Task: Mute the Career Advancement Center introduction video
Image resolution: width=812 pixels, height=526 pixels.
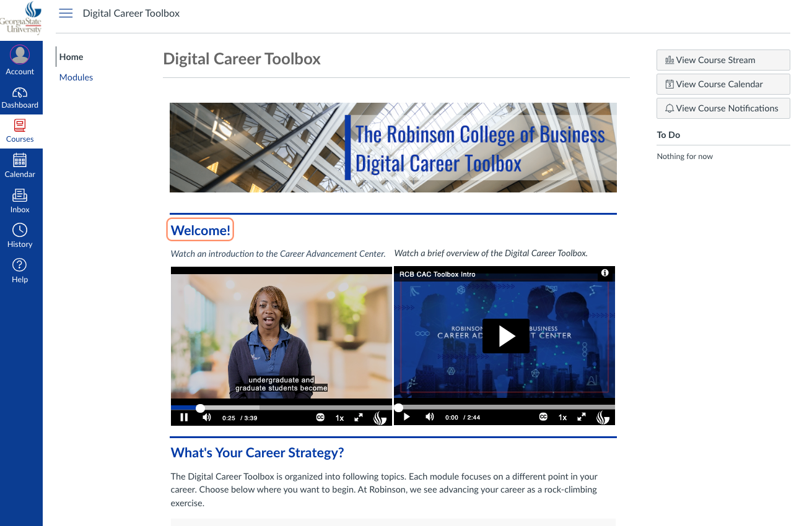Action: click(x=207, y=418)
